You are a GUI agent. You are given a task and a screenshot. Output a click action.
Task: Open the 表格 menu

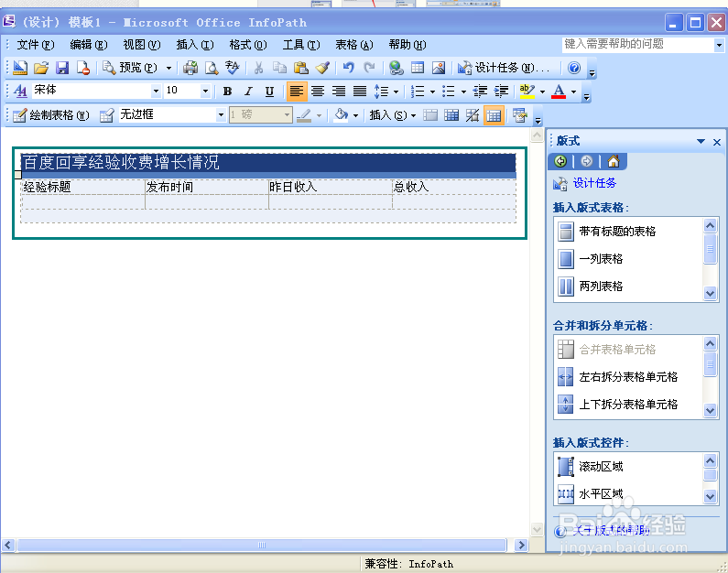tap(354, 45)
